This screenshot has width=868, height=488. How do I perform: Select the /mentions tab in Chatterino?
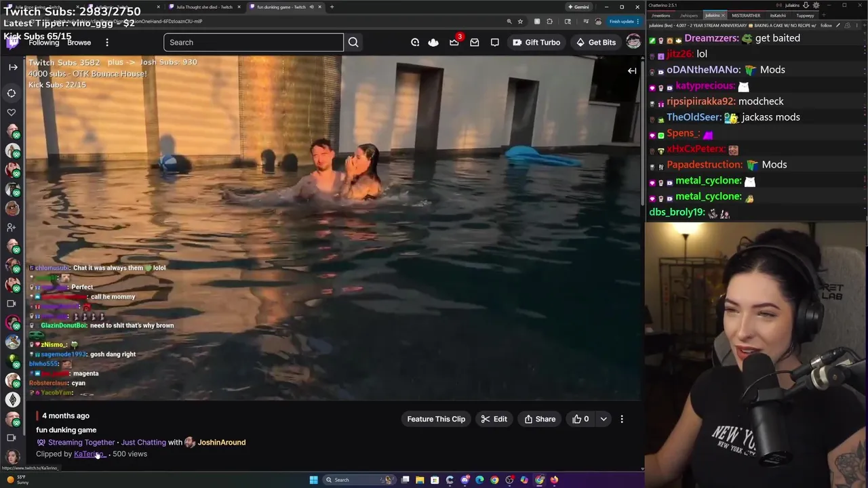[x=660, y=15]
